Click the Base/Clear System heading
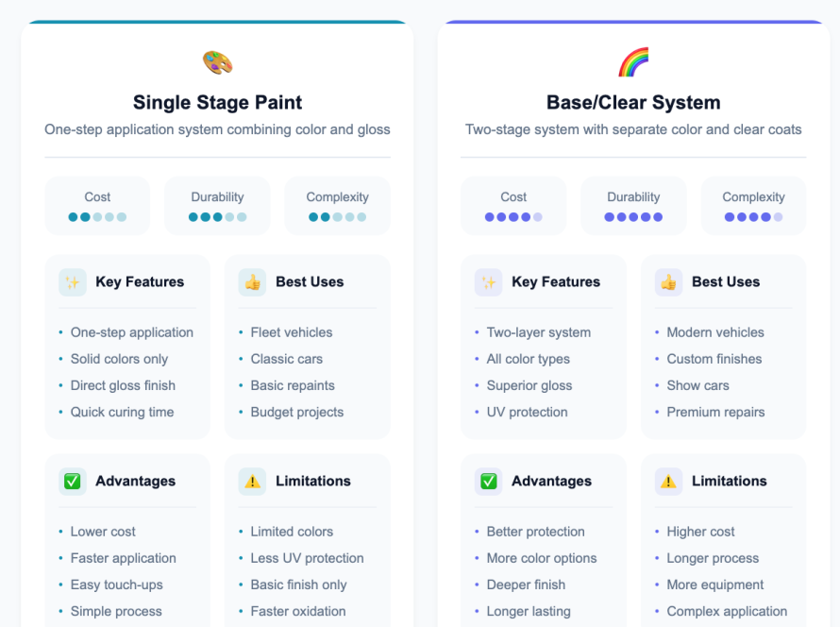Viewport: 840px width, 627px height. click(x=633, y=102)
